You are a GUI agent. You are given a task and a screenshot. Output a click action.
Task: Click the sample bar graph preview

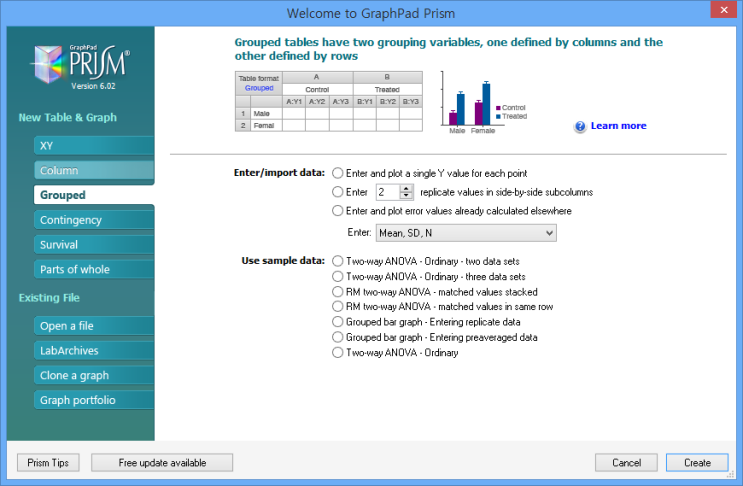pyautogui.click(x=483, y=103)
